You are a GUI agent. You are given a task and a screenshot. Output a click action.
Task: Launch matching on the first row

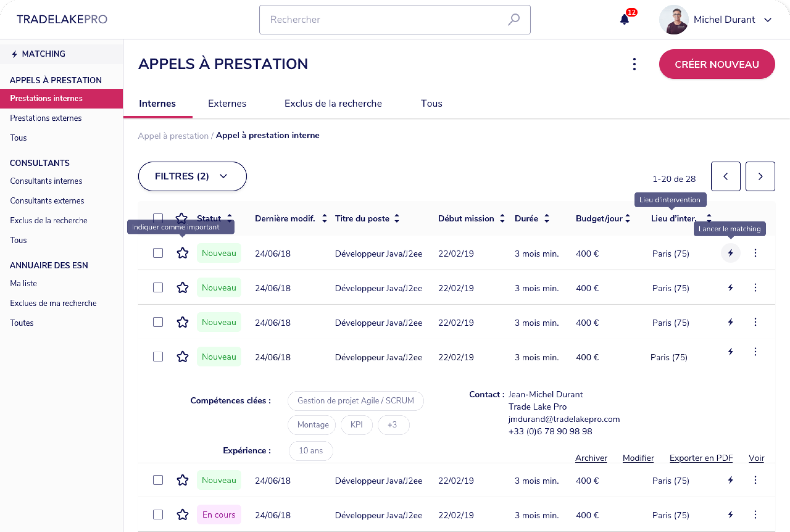pyautogui.click(x=730, y=253)
